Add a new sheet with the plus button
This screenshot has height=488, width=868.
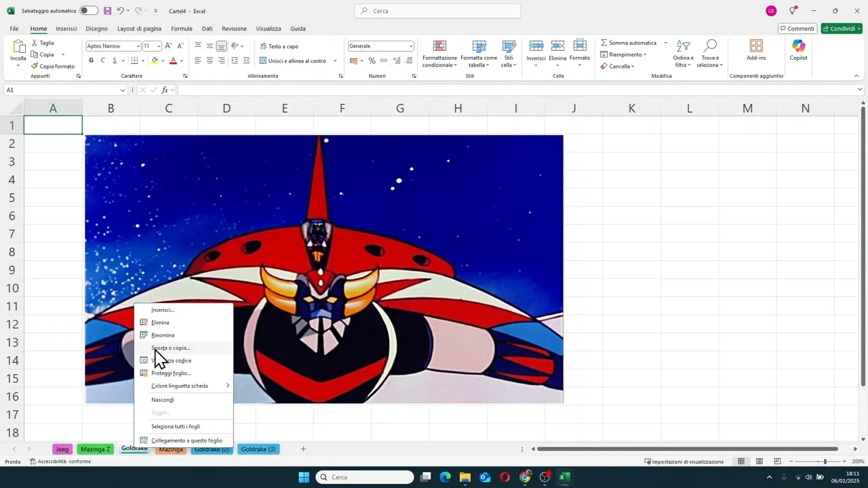(x=303, y=449)
